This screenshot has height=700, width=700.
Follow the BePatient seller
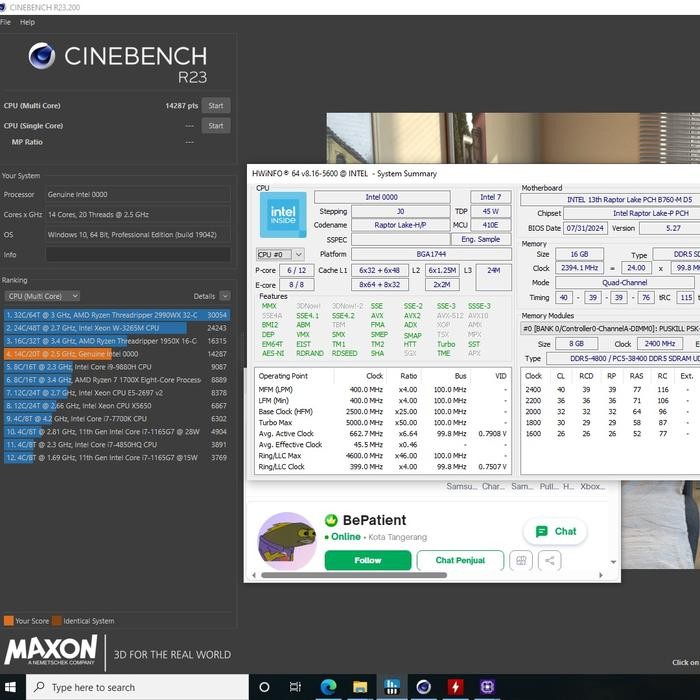[x=368, y=560]
